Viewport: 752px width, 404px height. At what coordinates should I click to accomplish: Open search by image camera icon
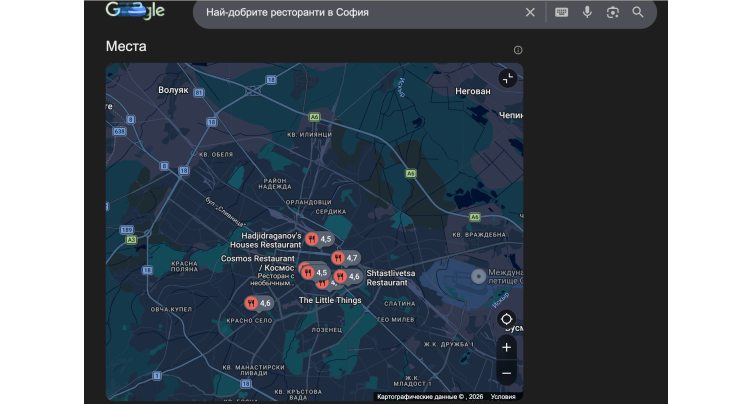pos(612,12)
